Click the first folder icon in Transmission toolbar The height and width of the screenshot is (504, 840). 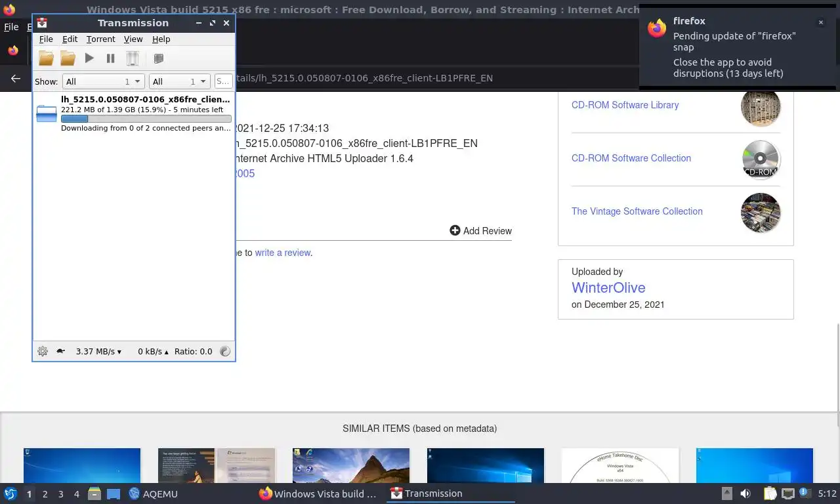pos(46,58)
